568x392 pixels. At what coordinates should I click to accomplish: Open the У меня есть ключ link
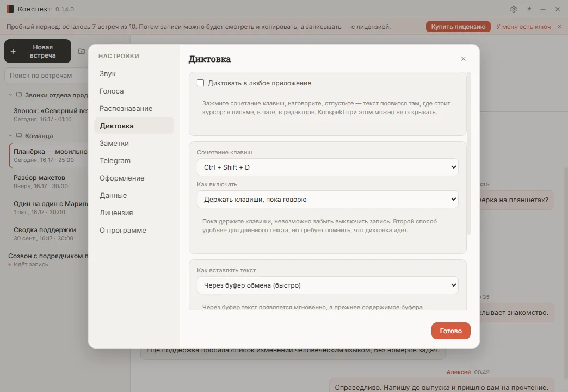pyautogui.click(x=523, y=27)
